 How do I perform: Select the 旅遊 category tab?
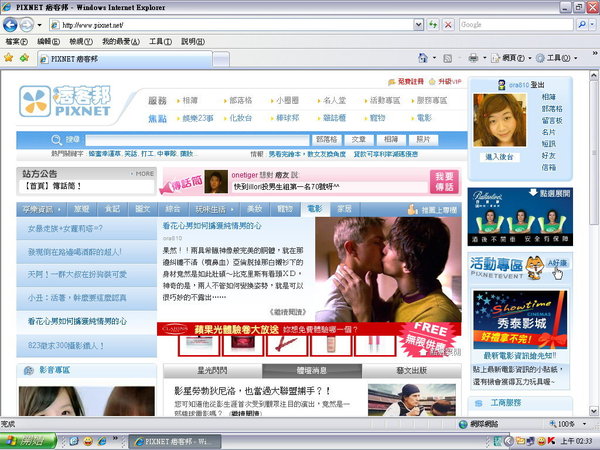click(82, 209)
